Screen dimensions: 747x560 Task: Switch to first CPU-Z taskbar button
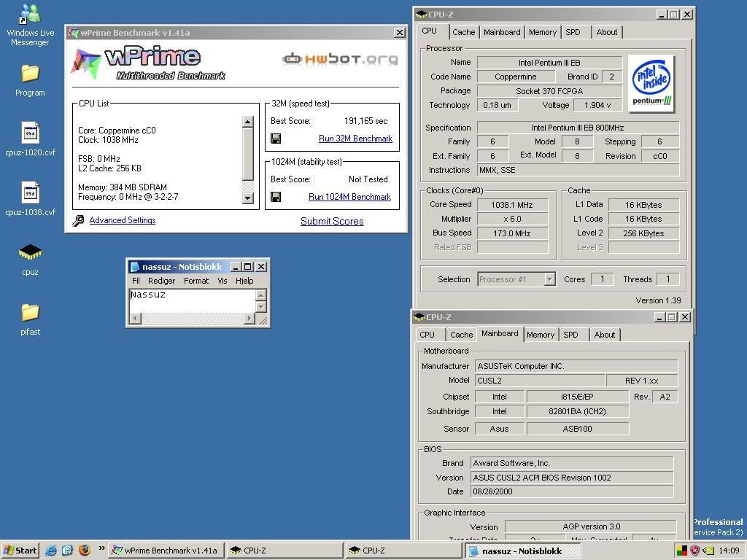(x=285, y=551)
